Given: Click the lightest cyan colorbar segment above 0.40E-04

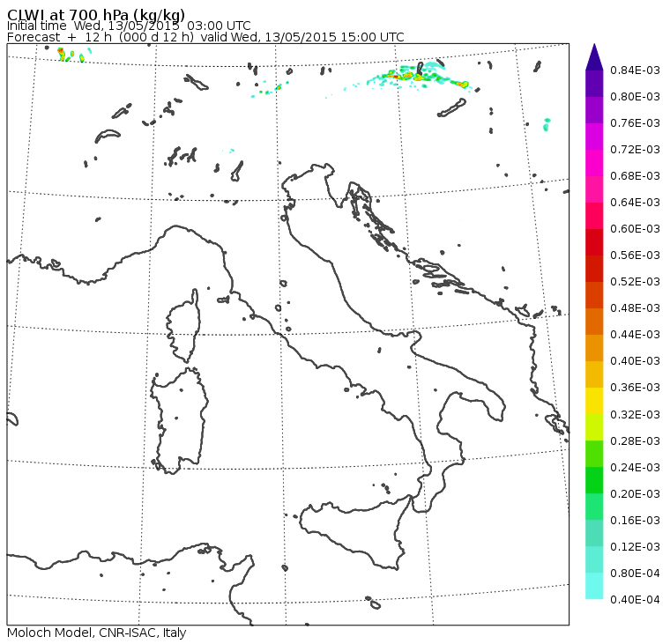Looking at the screenshot, I should pyautogui.click(x=594, y=586).
